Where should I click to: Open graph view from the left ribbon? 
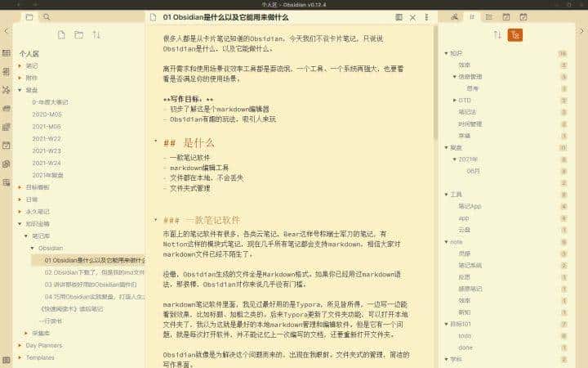pyautogui.click(x=6, y=90)
